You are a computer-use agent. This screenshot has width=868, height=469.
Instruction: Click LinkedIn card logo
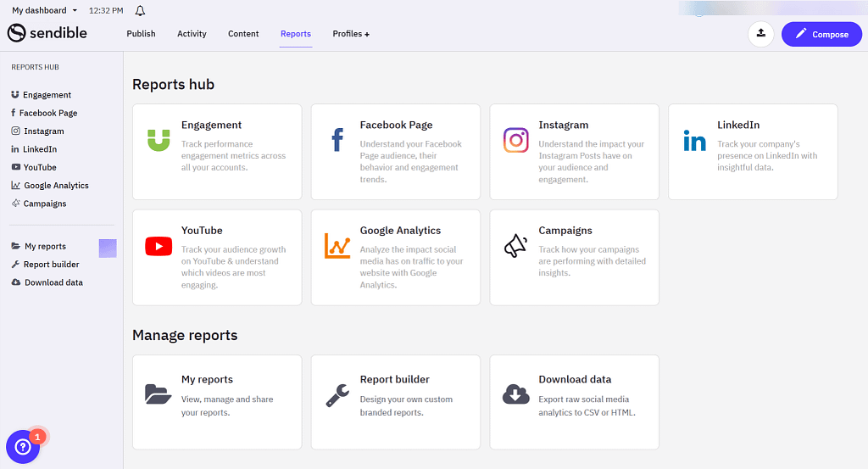click(694, 140)
